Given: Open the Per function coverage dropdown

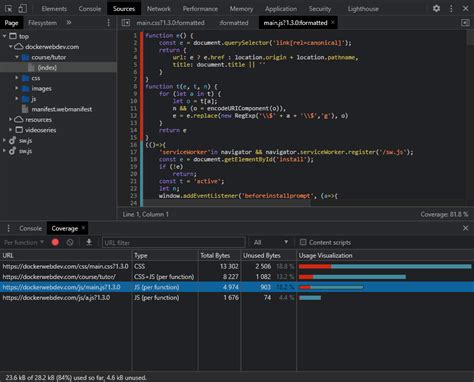Looking at the screenshot, I should coord(24,242).
